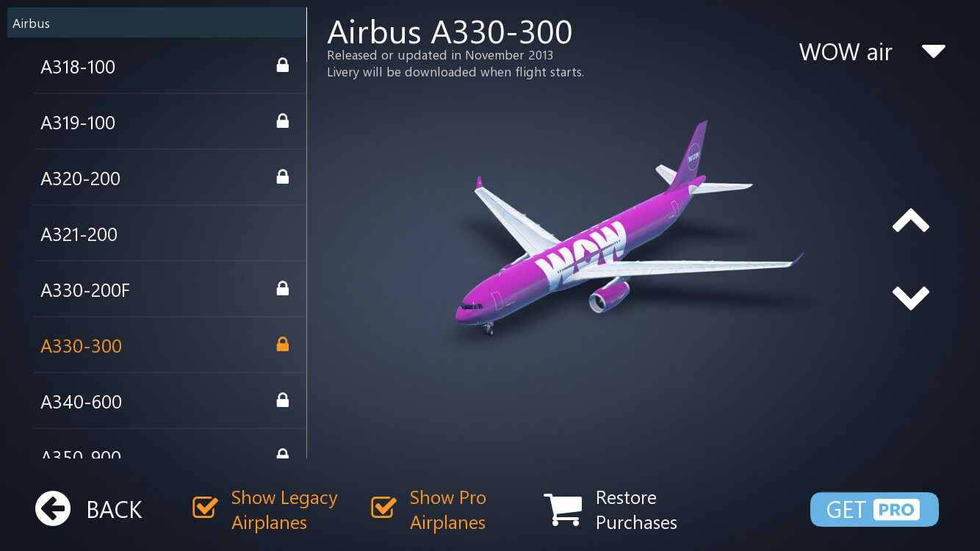Image resolution: width=980 pixels, height=551 pixels.
Task: Click the down chevron for the next livery
Action: [x=911, y=298]
